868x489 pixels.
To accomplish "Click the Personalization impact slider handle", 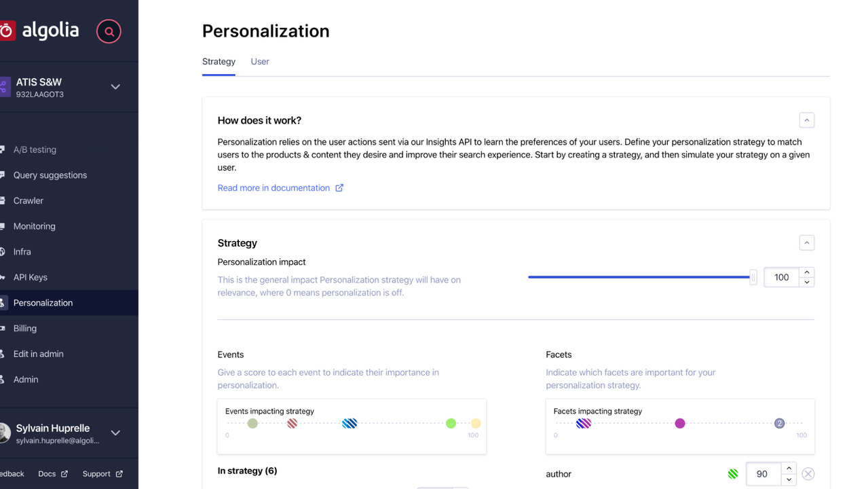I will click(x=753, y=277).
